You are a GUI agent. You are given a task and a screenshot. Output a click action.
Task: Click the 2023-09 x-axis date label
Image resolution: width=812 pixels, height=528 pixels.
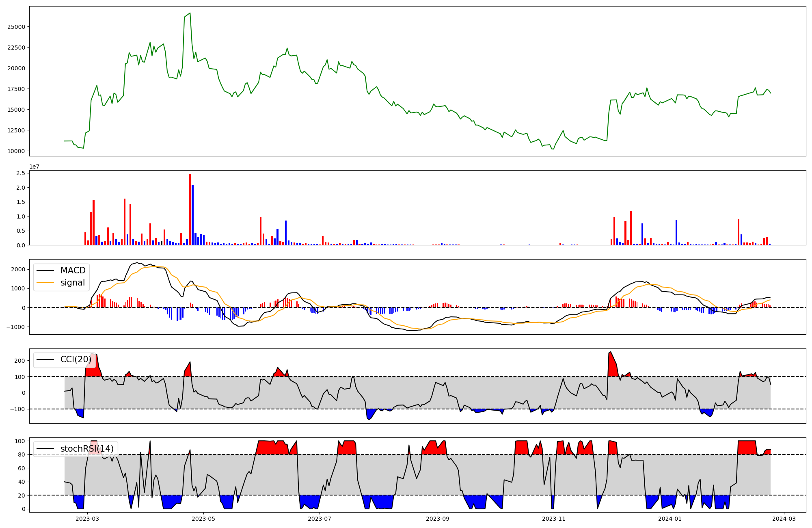[x=438, y=519]
